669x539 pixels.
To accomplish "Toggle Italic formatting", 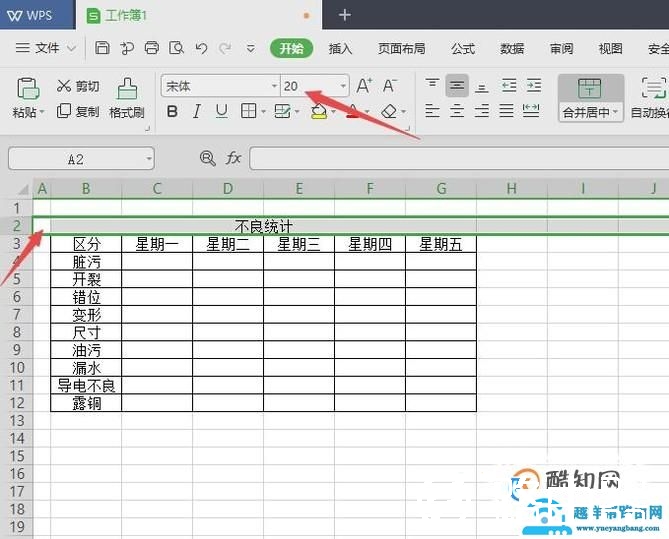I will point(197,112).
